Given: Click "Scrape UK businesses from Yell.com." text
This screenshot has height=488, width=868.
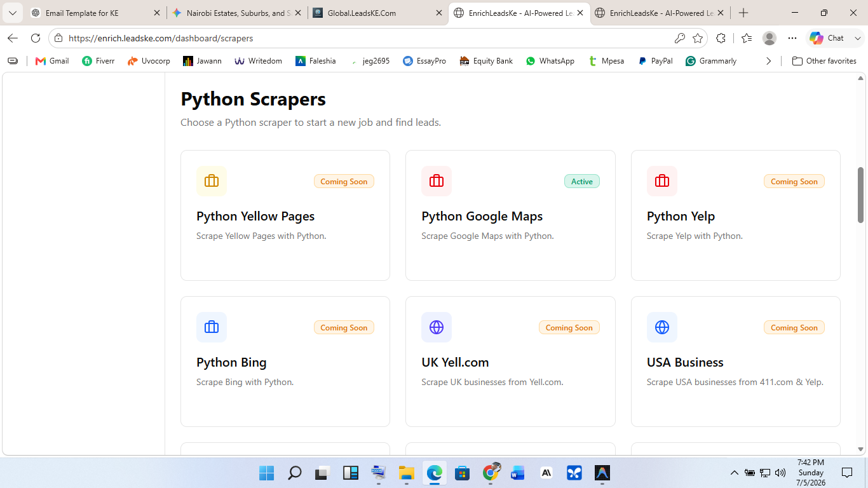Looking at the screenshot, I should coord(492,382).
